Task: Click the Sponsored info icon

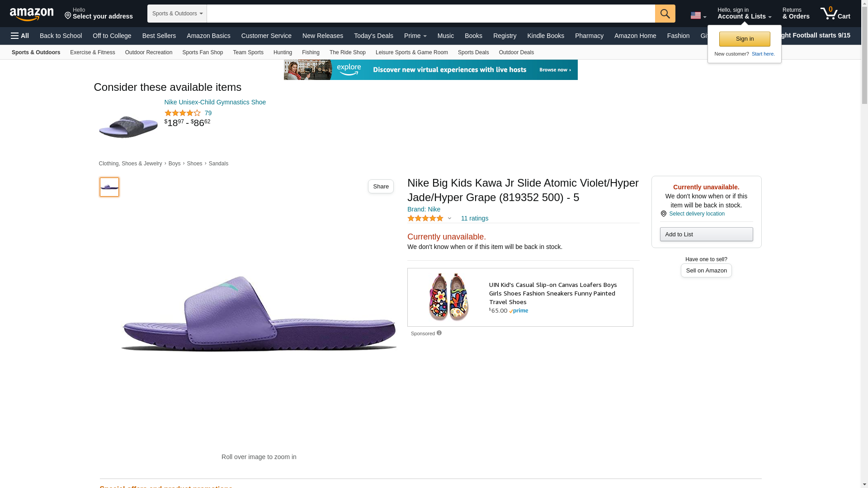Action: [439, 333]
